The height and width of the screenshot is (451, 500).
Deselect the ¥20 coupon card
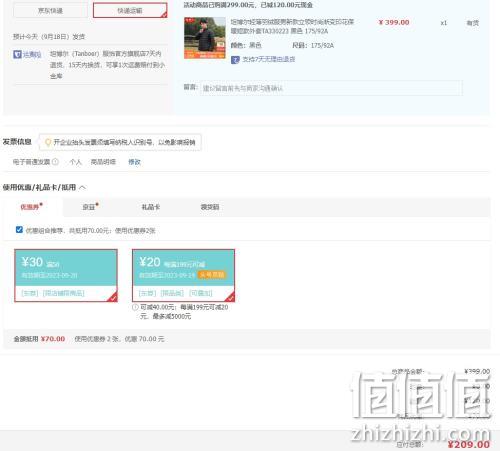tap(183, 275)
